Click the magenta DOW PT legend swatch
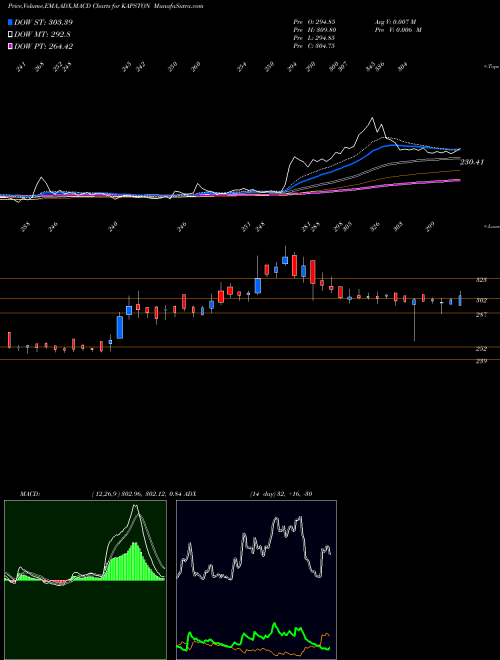The width and height of the screenshot is (500, 660). (x=10, y=46)
